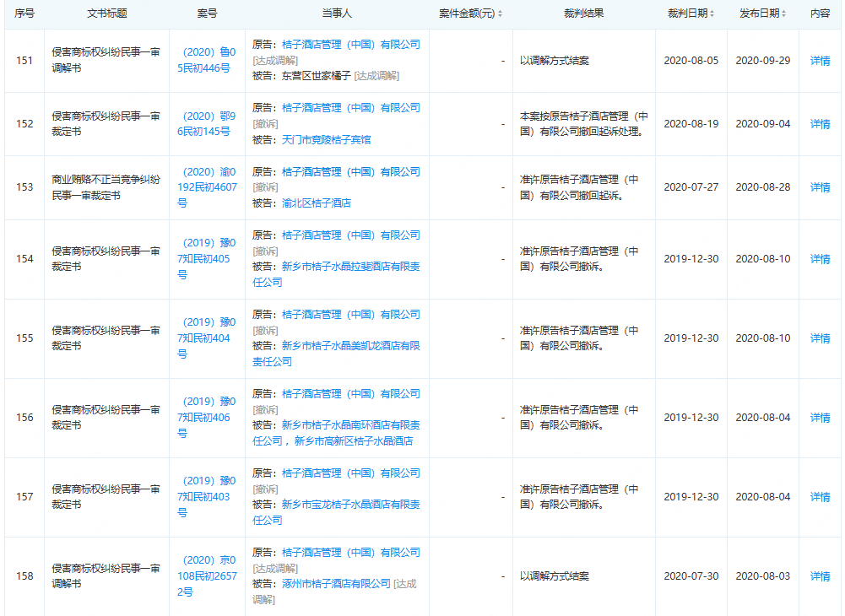Select judgment date 2020-07-27
This screenshot has height=616, width=845.
click(691, 187)
